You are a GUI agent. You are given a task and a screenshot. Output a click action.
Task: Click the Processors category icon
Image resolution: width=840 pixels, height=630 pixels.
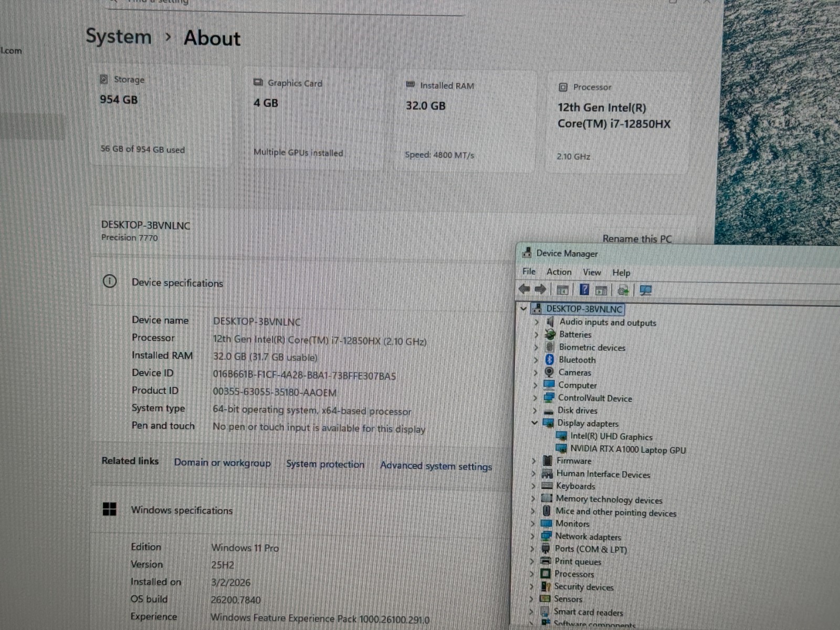tap(545, 573)
